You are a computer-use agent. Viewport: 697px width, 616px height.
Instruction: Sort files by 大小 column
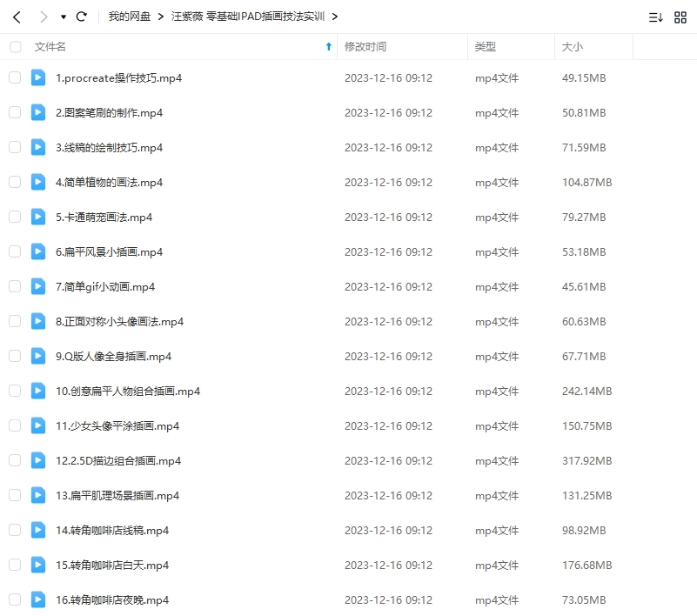coord(573,47)
